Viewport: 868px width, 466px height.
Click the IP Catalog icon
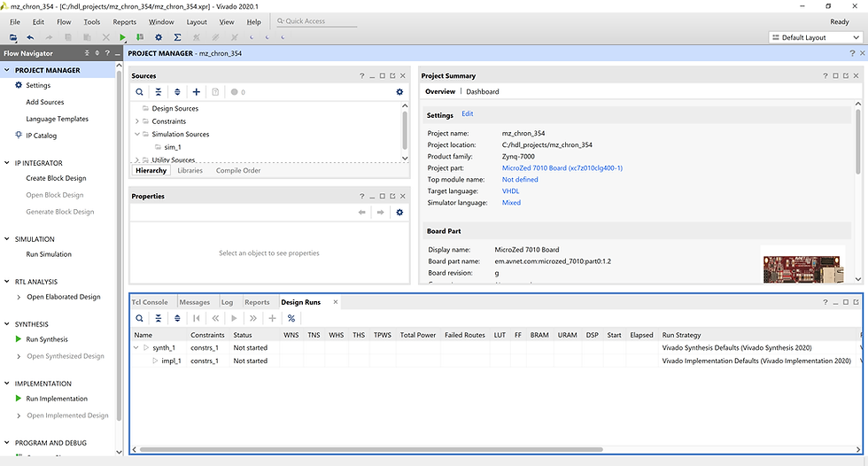[19, 135]
